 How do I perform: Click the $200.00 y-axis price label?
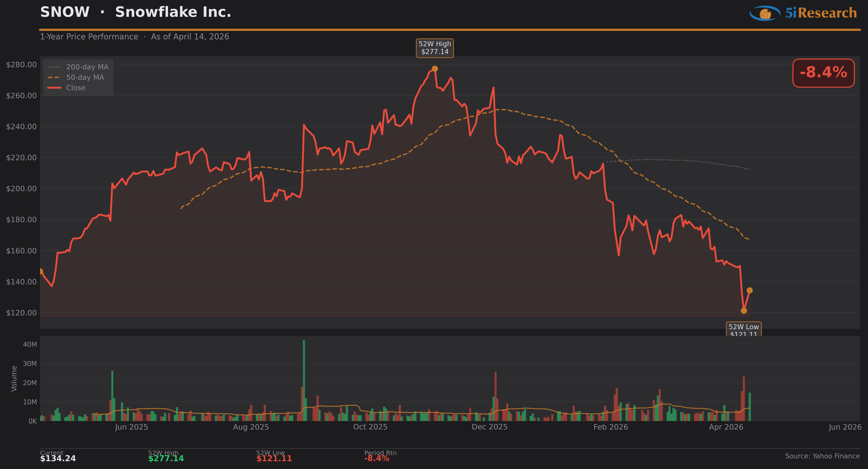click(22, 189)
